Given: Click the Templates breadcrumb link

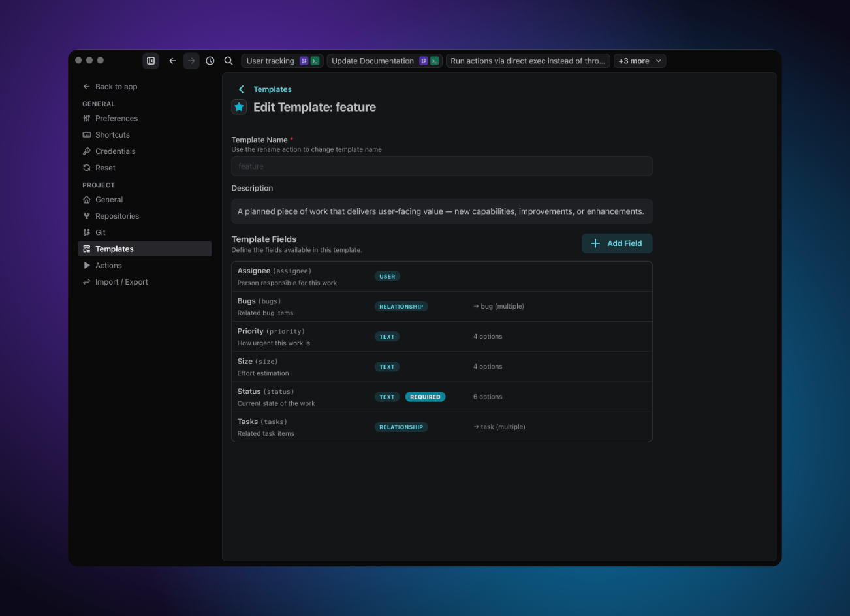Looking at the screenshot, I should pyautogui.click(x=272, y=89).
